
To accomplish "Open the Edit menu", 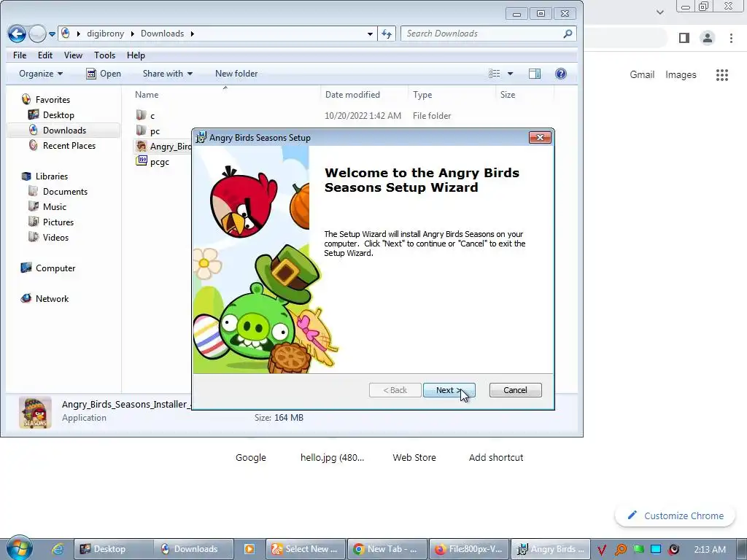I will click(x=44, y=55).
